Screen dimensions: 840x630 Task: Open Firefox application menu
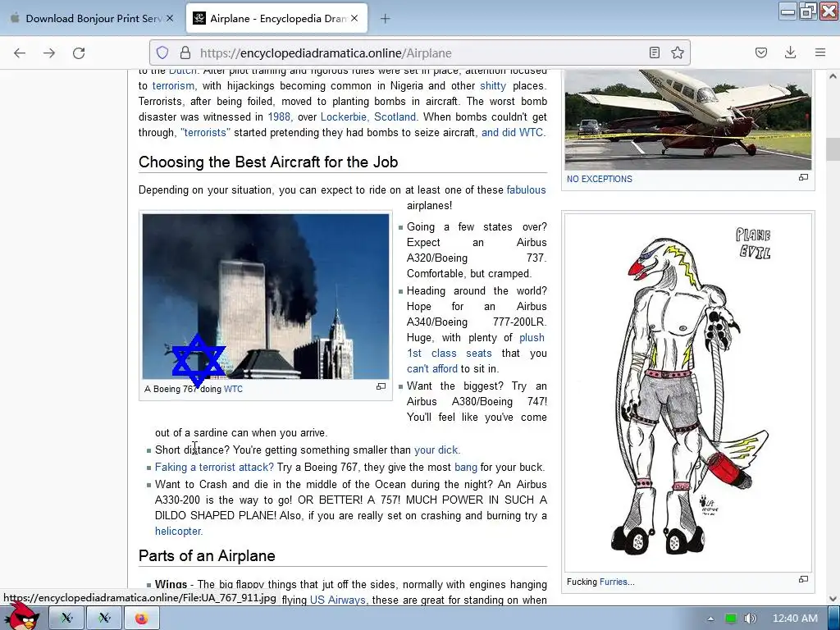click(x=820, y=52)
